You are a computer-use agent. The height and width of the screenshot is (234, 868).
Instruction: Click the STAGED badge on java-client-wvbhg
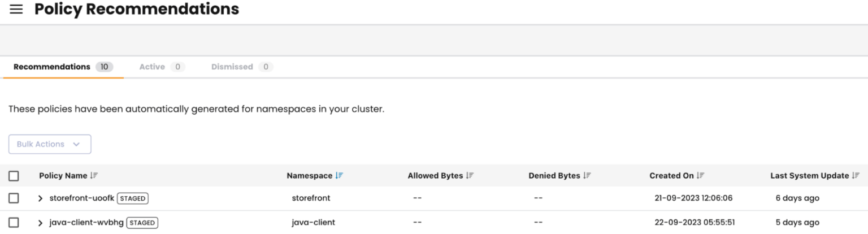coord(142,223)
